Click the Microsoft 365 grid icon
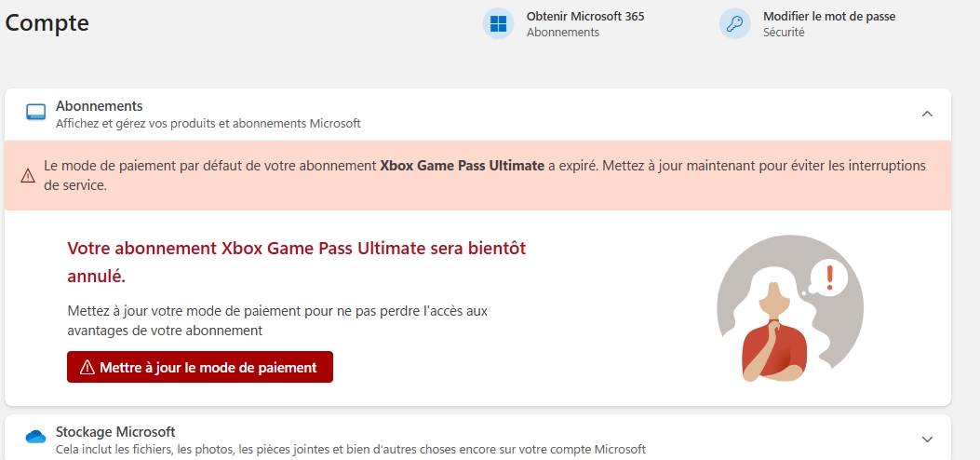Screen dimensions: 980x460 [x=498, y=24]
